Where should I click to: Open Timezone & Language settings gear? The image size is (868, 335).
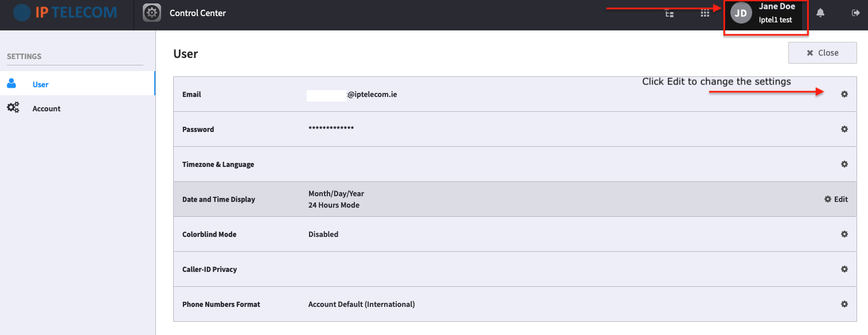pos(844,164)
